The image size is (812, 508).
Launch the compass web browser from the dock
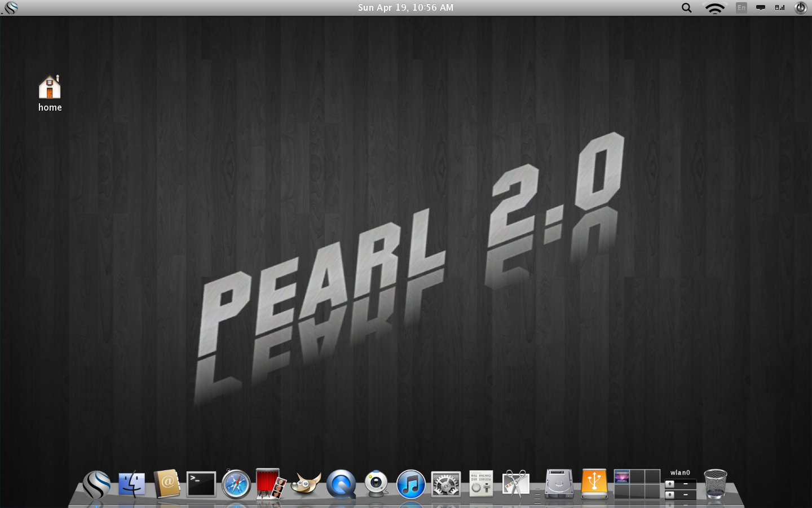(x=236, y=484)
